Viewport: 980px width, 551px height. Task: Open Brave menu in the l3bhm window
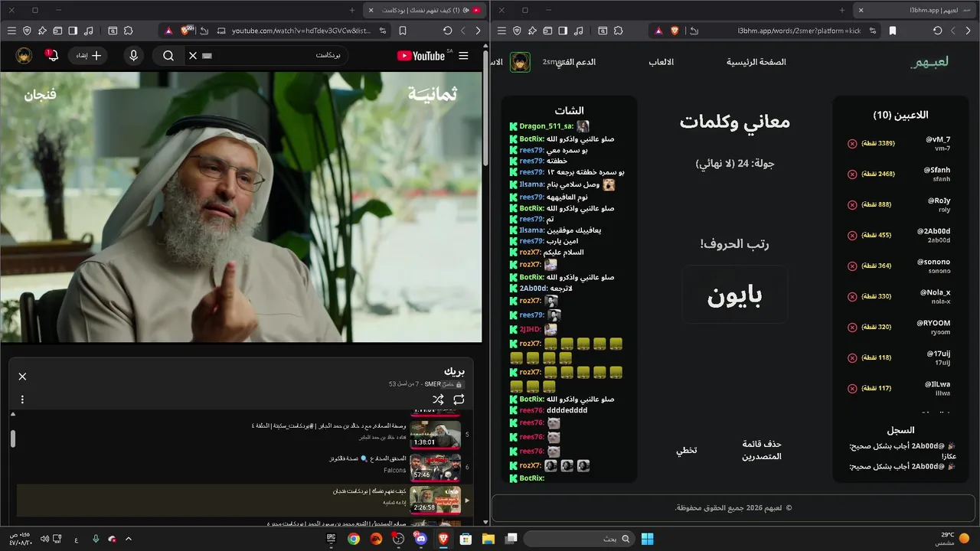pyautogui.click(x=501, y=31)
